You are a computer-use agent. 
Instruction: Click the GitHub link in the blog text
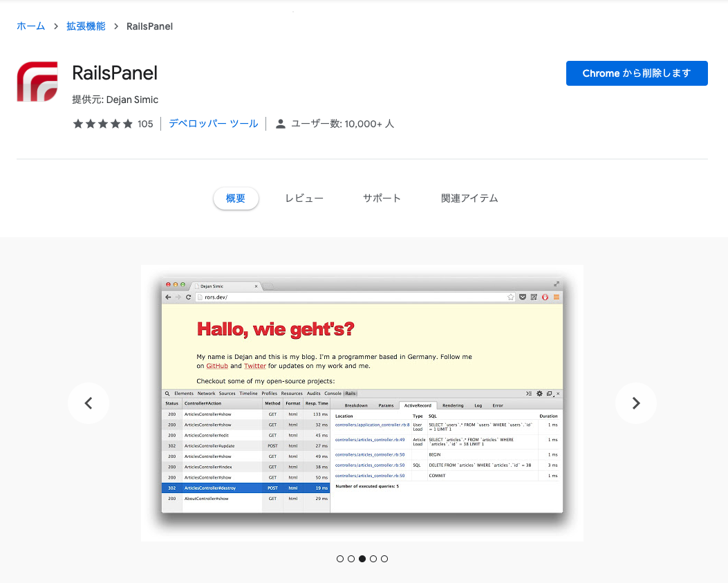[216, 366]
